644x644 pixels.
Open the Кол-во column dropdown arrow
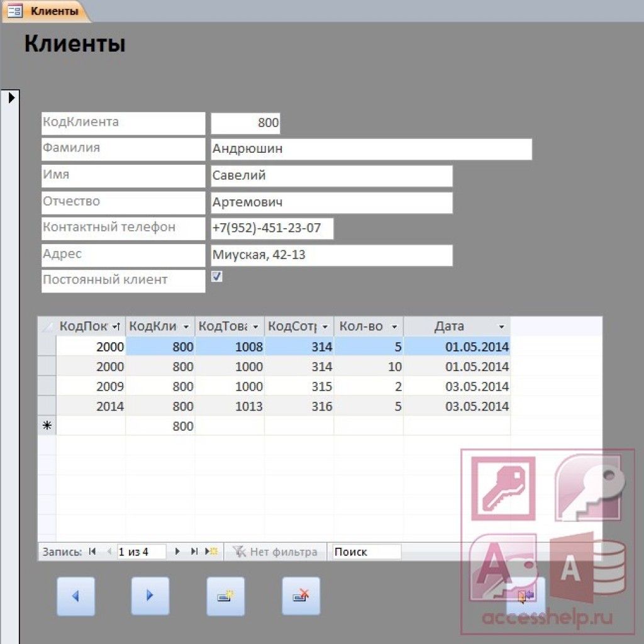click(394, 327)
